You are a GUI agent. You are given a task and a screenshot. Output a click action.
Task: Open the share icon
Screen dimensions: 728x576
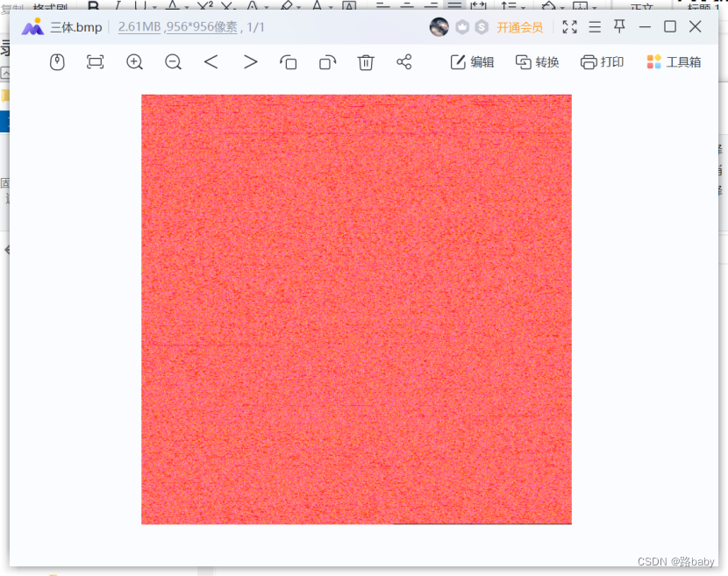tap(404, 61)
